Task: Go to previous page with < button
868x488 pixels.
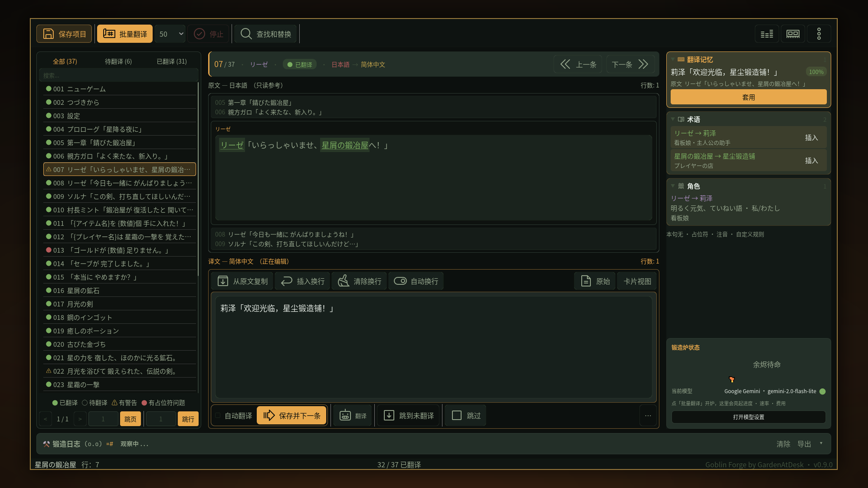Action: [45, 419]
